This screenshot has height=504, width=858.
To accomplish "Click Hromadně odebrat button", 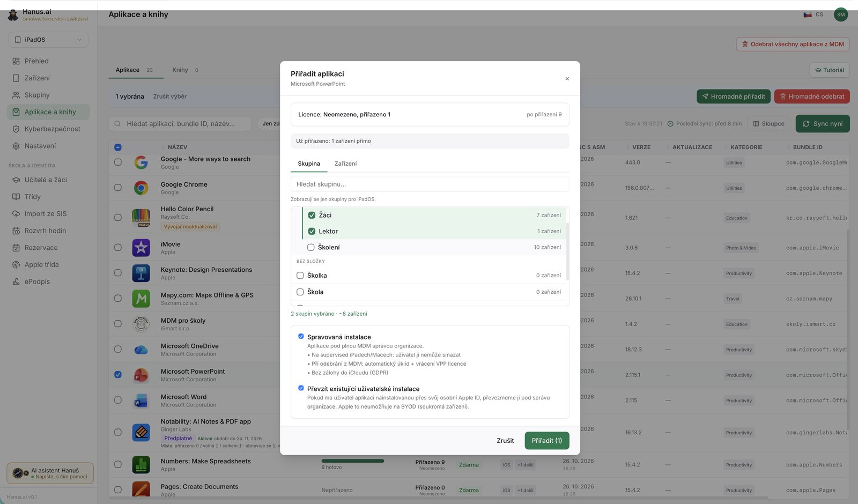I will point(811,97).
